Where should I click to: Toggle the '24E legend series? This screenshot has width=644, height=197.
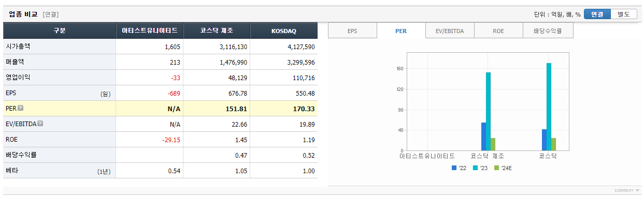coord(504,168)
